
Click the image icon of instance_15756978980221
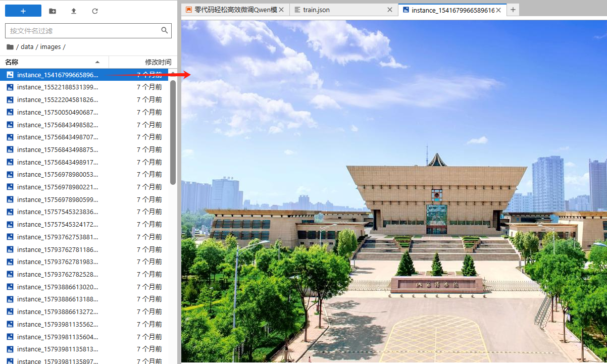point(10,187)
